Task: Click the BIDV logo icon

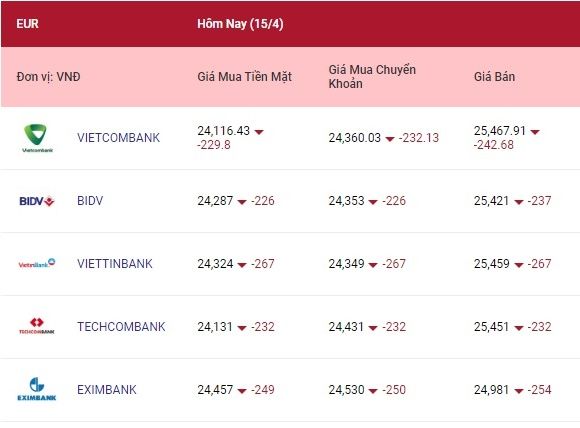Action: (37, 201)
